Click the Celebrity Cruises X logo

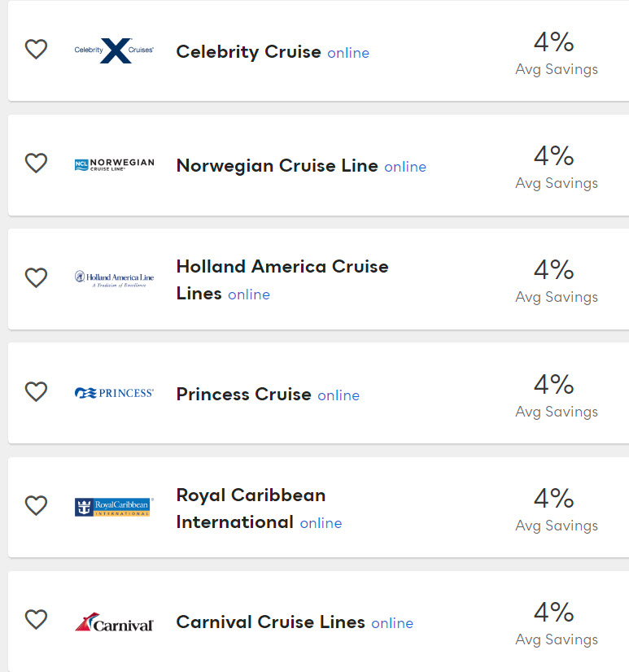click(x=114, y=50)
